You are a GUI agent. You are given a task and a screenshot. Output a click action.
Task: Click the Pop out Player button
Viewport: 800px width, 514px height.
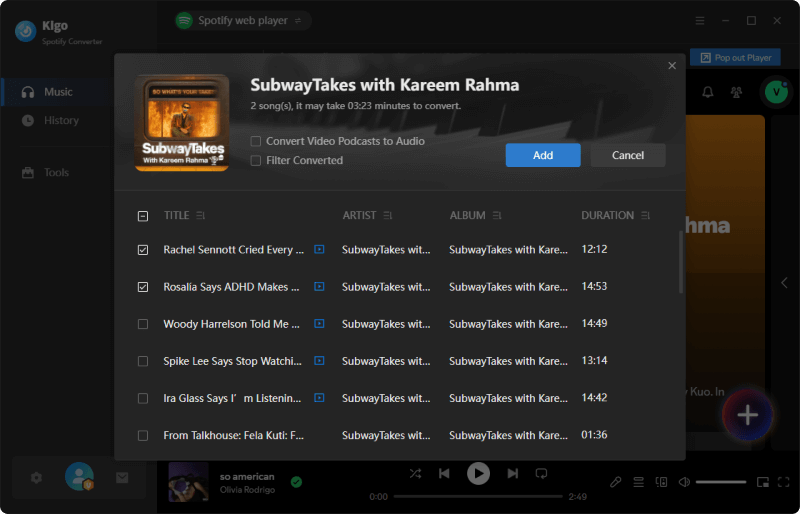click(x=735, y=58)
